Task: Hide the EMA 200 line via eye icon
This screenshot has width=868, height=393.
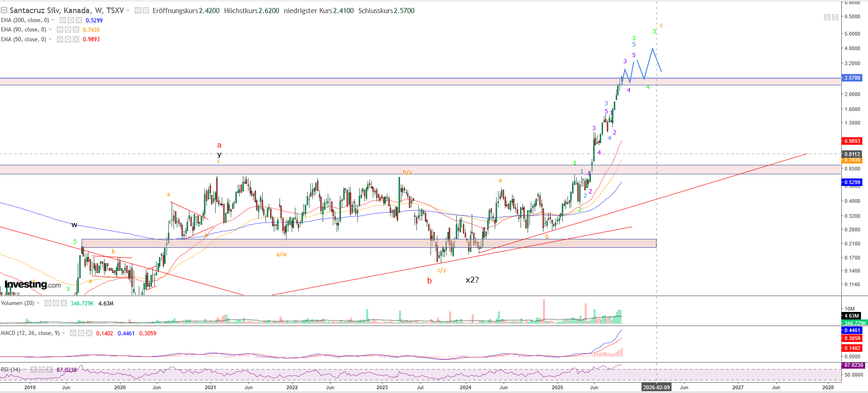Action: [x=63, y=20]
